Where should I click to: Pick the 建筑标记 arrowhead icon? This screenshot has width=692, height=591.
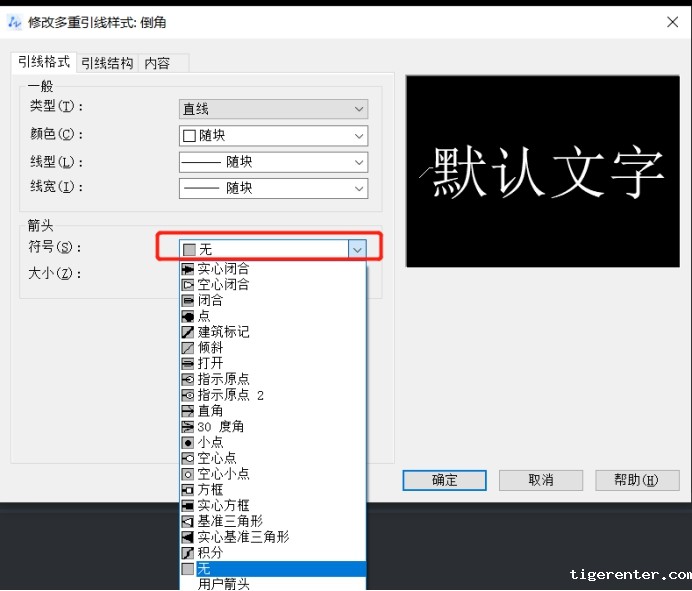[188, 332]
